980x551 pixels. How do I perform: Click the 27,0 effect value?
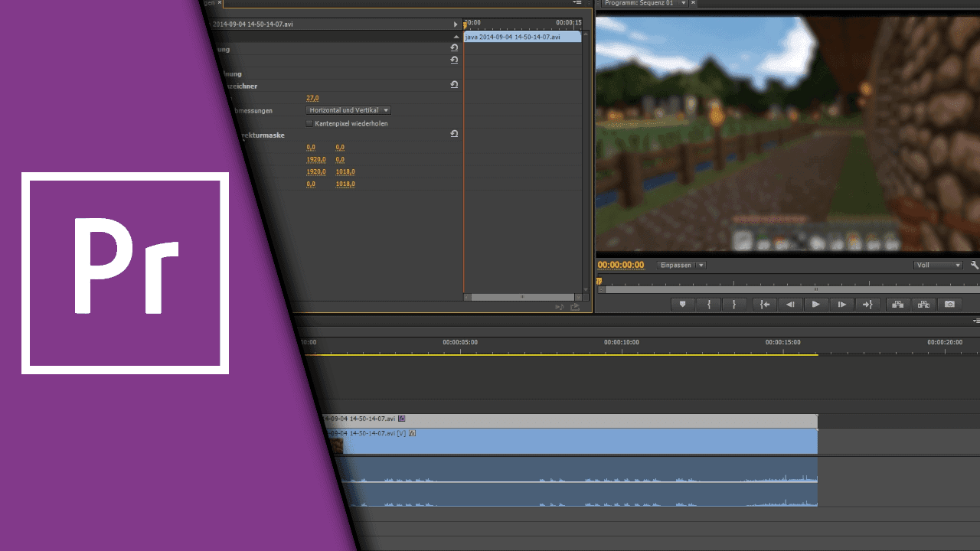tap(312, 98)
